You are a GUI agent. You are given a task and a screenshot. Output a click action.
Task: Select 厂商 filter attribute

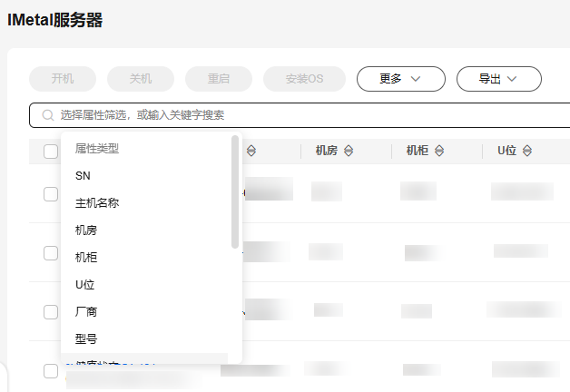tap(146, 312)
